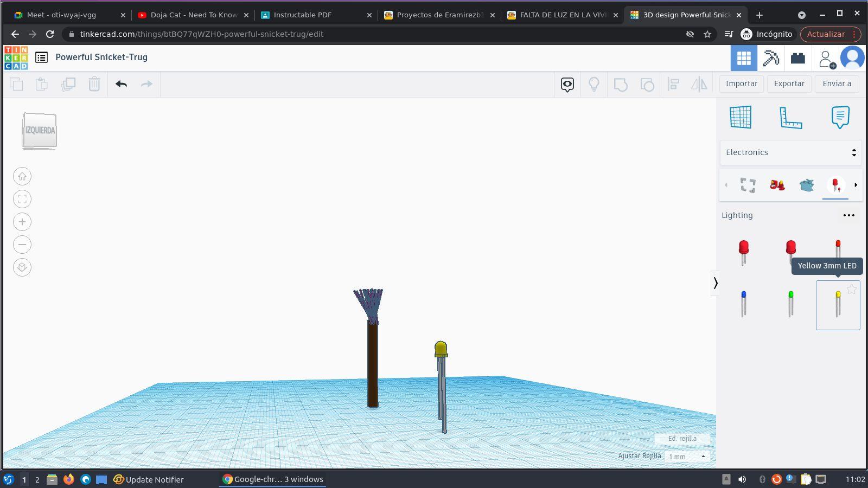Click the Copy toolbar icon
This screenshot has width=868, height=488.
16,84
